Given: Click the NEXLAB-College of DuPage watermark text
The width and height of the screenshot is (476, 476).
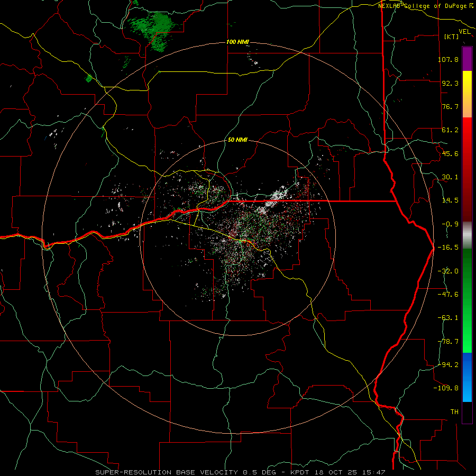Looking at the screenshot, I should (x=426, y=6).
